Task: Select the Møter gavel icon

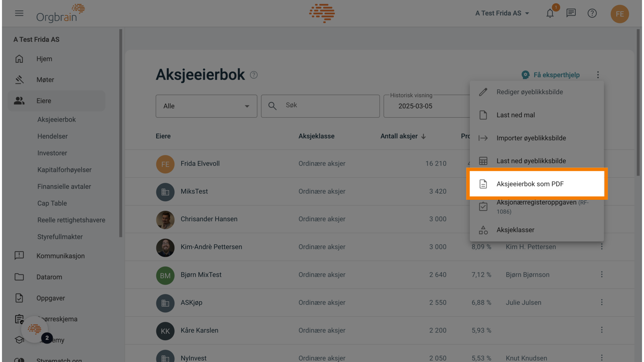Action: [19, 80]
